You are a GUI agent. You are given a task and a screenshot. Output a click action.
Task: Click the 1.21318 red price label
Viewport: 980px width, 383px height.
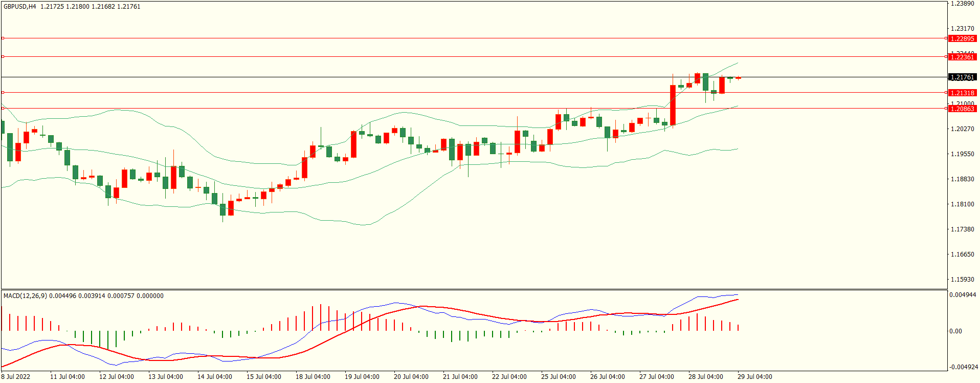coord(962,93)
